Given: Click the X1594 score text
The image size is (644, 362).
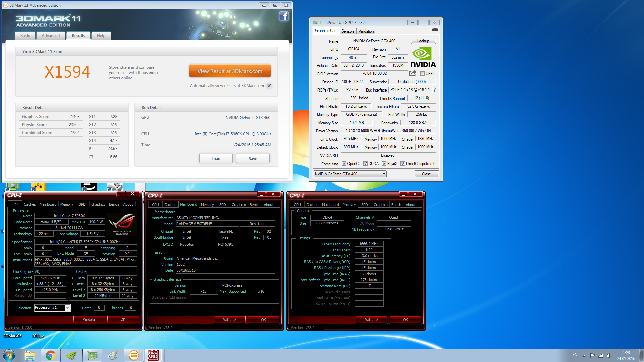Looking at the screenshot, I should pyautogui.click(x=67, y=72).
